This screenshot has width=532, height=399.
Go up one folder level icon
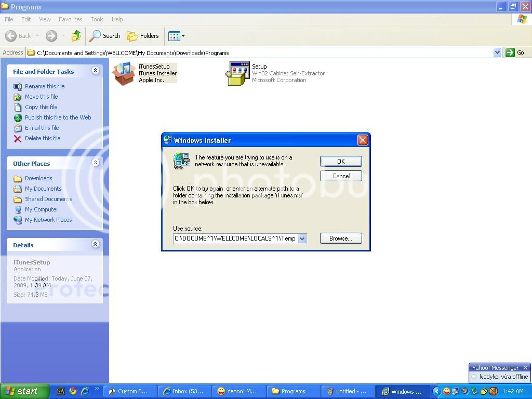[x=76, y=36]
